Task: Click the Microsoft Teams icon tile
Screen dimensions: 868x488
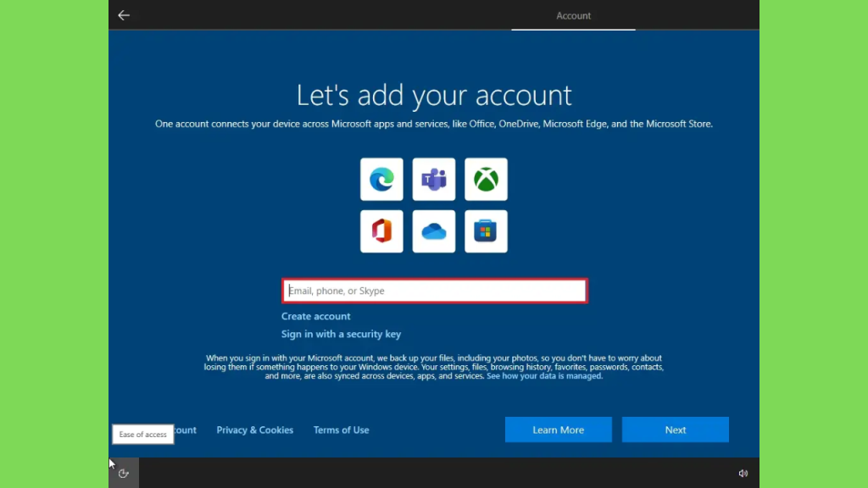Action: (x=433, y=180)
